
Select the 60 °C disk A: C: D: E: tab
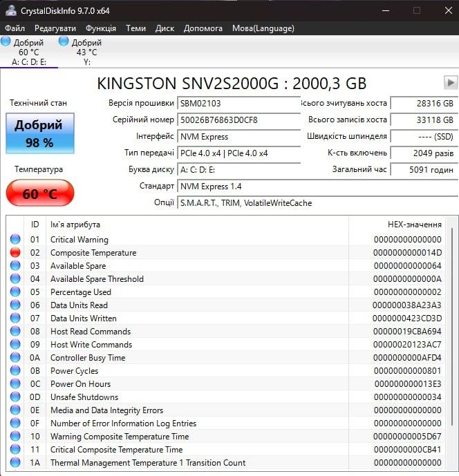[x=29, y=52]
